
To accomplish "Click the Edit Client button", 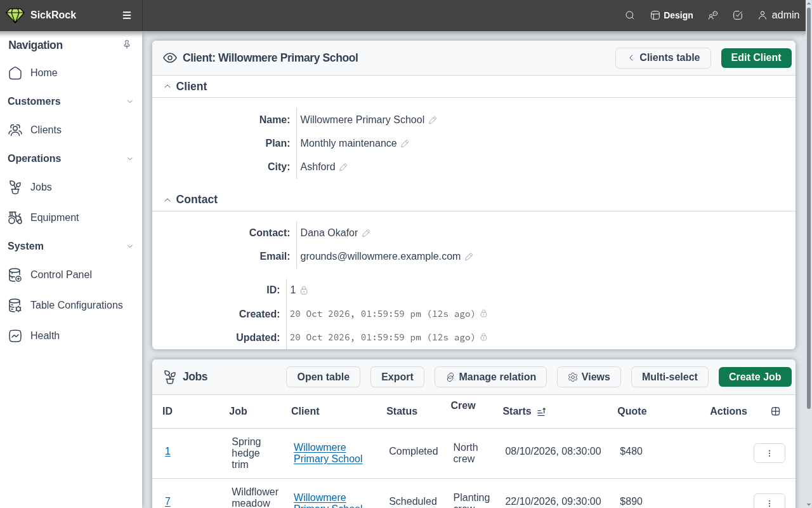I will 756,58.
